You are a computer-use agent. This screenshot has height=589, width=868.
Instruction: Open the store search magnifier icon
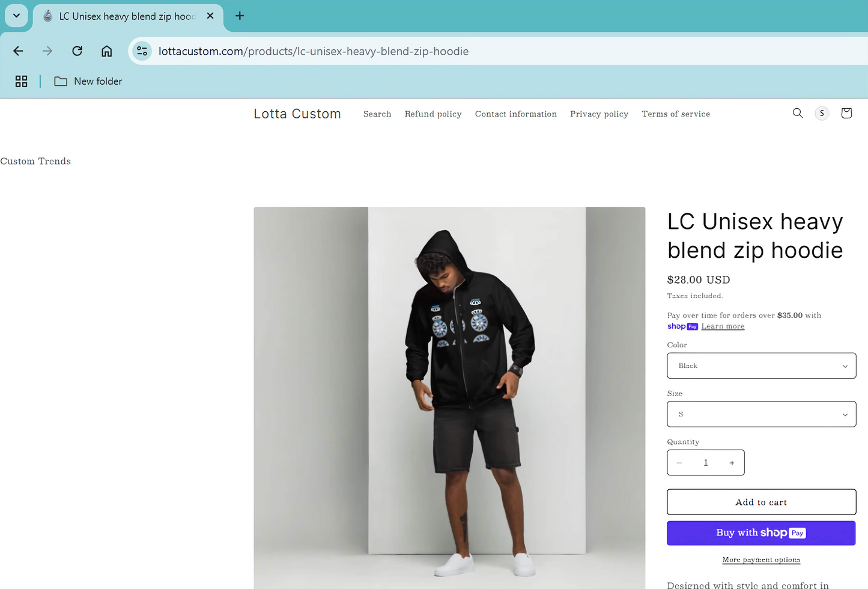click(798, 113)
